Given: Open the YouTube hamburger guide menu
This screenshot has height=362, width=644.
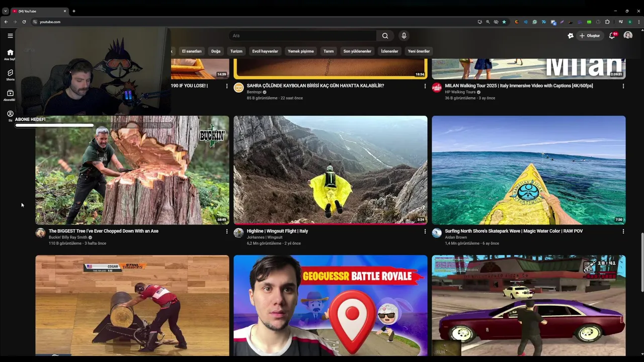Looking at the screenshot, I should click(x=10, y=36).
